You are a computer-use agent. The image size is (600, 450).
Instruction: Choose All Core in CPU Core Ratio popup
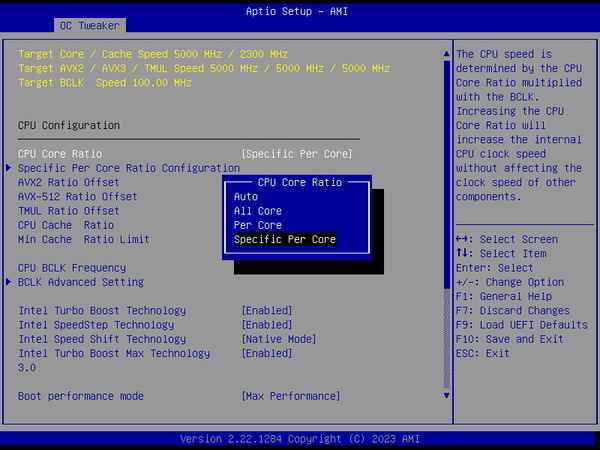(x=258, y=211)
